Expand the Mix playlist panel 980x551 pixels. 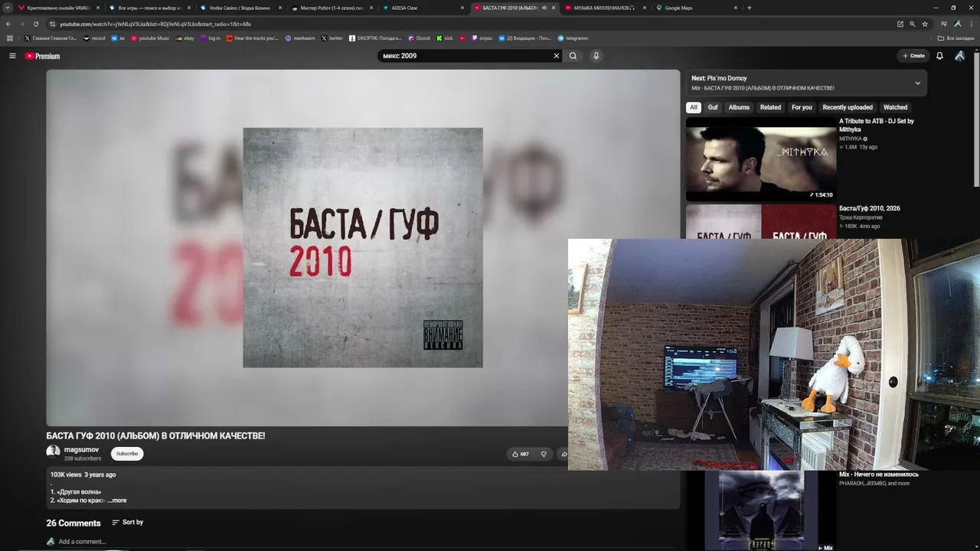click(x=917, y=83)
